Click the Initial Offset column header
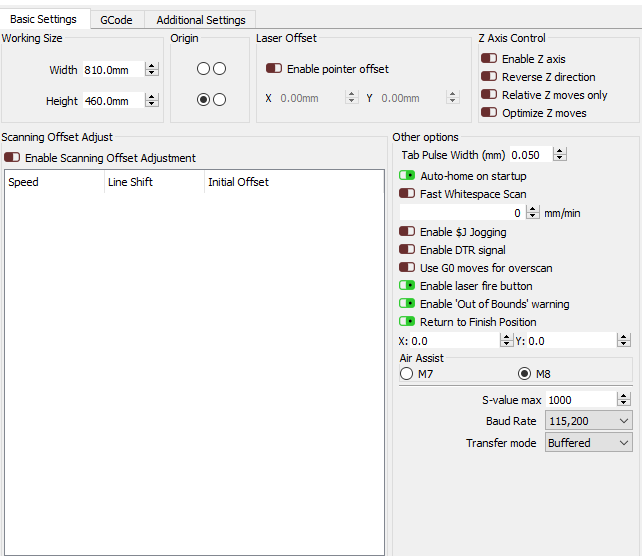This screenshot has height=556, width=642. (x=294, y=182)
